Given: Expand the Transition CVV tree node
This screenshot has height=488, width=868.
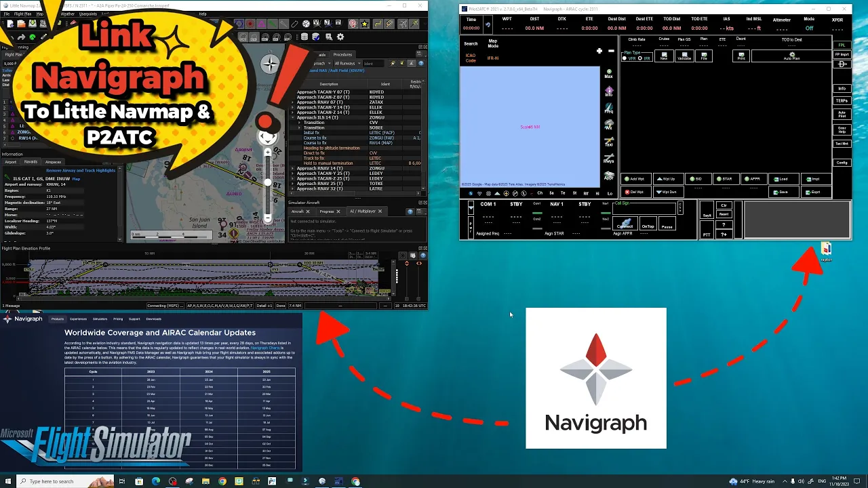Looking at the screenshot, I should pos(299,123).
